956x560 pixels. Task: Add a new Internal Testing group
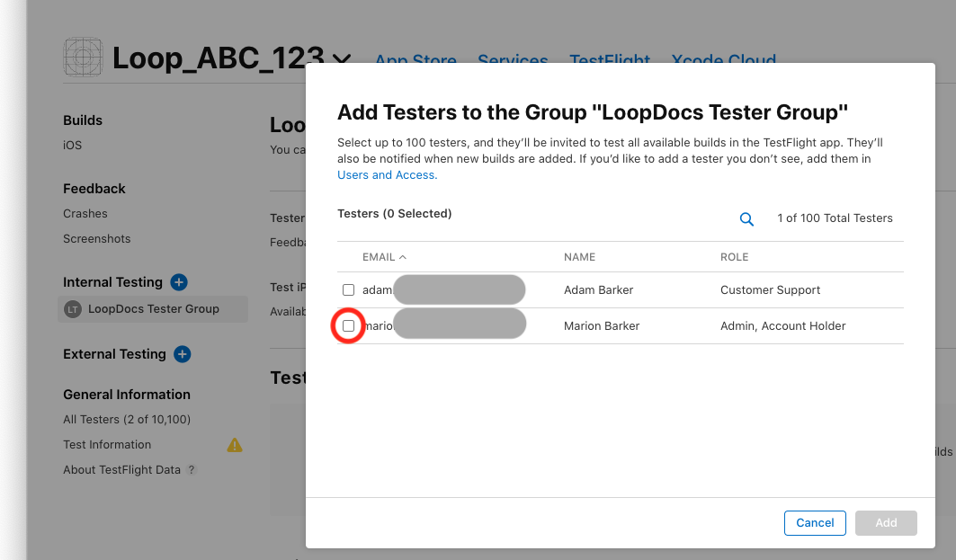point(179,282)
